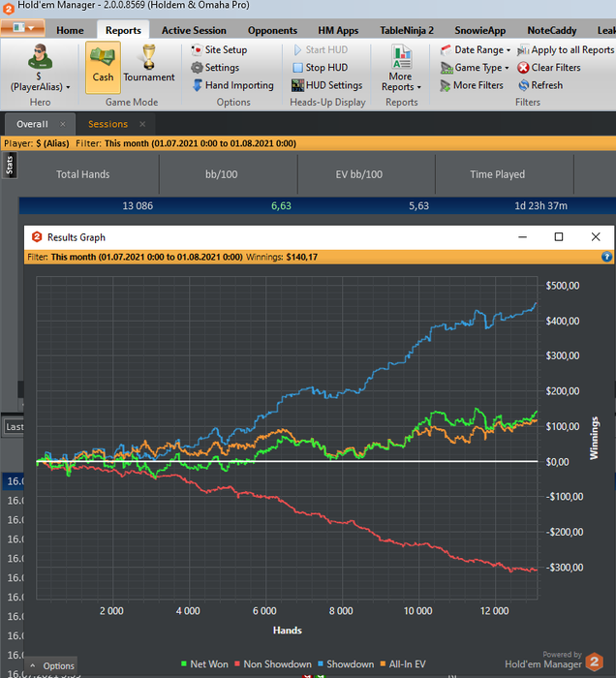Click Clear Filters

coord(549,68)
